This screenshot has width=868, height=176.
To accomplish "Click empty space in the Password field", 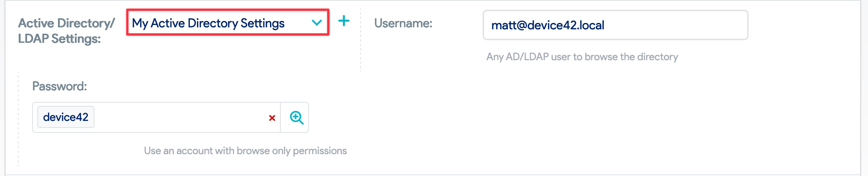I will coord(179,118).
